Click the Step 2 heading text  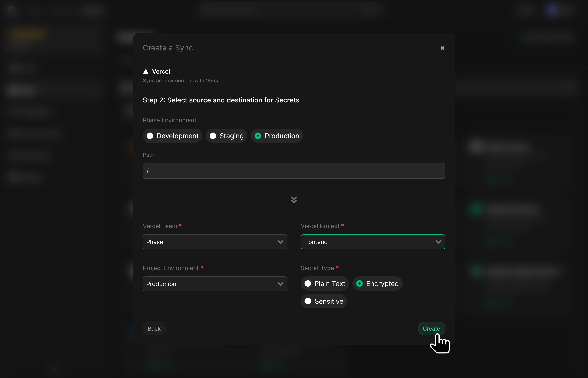[x=221, y=100]
